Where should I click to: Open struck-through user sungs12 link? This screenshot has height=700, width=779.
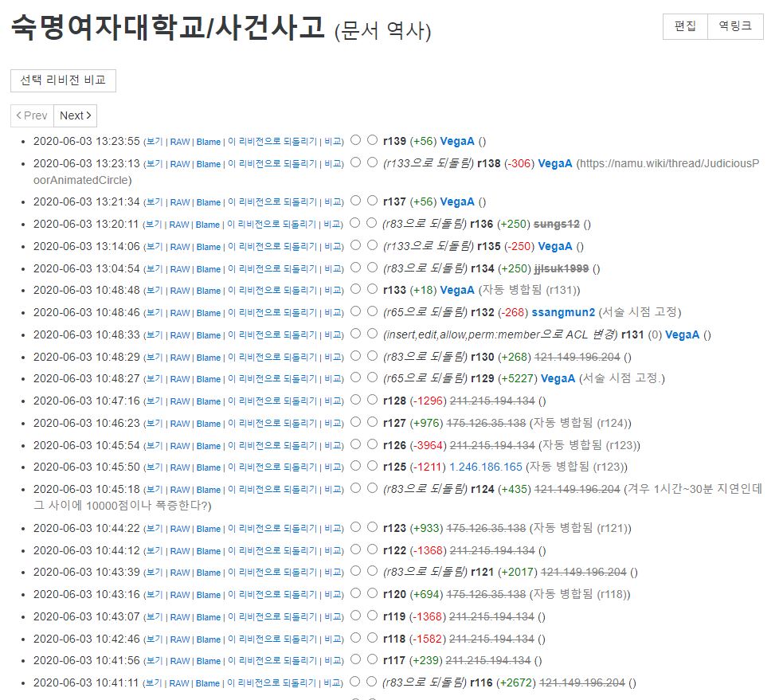tap(556, 224)
